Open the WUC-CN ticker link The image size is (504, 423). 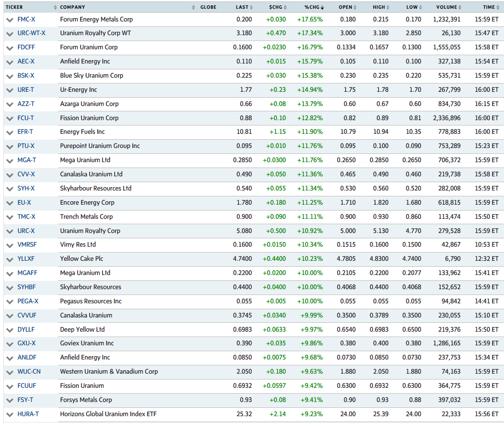coord(29,372)
